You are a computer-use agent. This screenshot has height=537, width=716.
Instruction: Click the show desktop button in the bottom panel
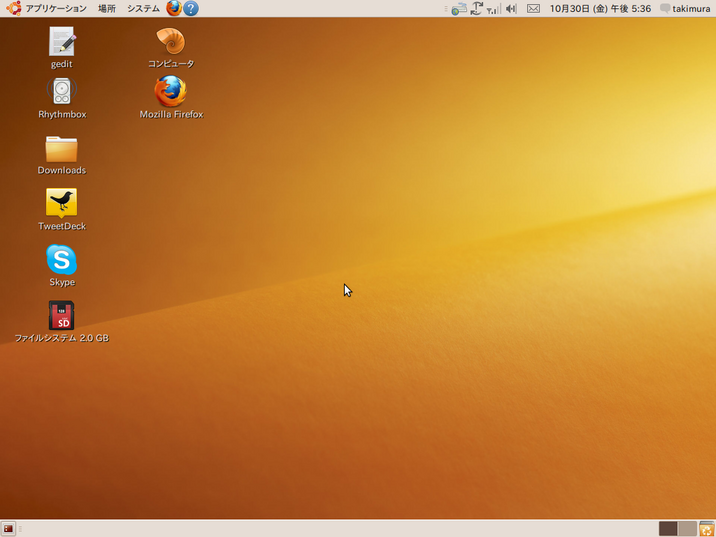pos(8,529)
